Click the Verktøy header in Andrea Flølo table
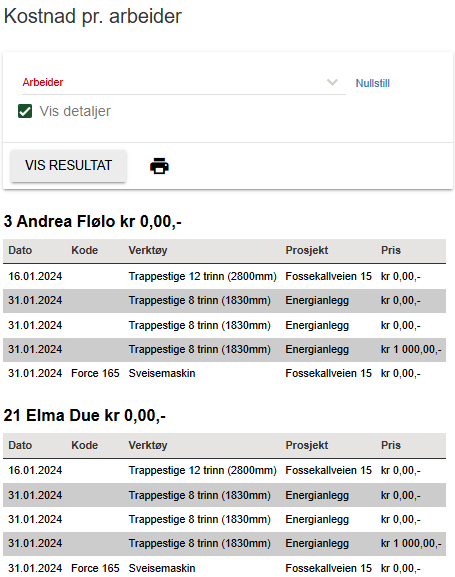 pyautogui.click(x=148, y=250)
